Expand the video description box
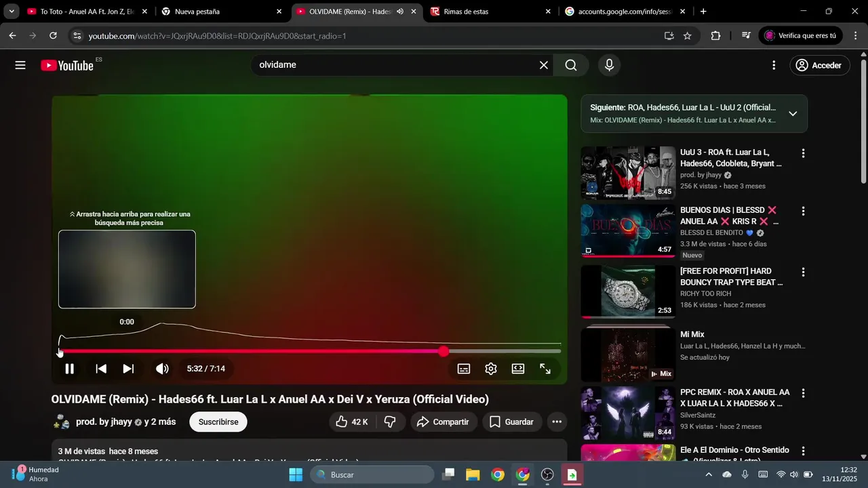Screen dimensions: 868x488 [309, 452]
